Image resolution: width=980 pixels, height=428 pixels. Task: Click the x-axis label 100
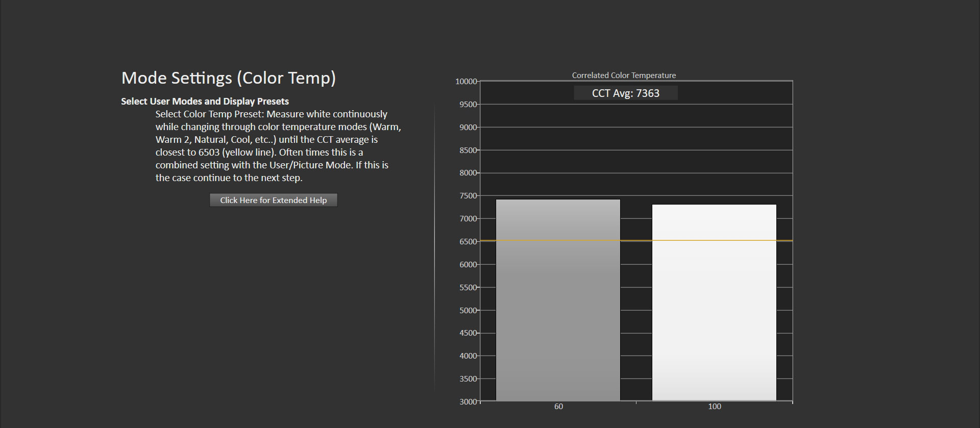pyautogui.click(x=715, y=407)
